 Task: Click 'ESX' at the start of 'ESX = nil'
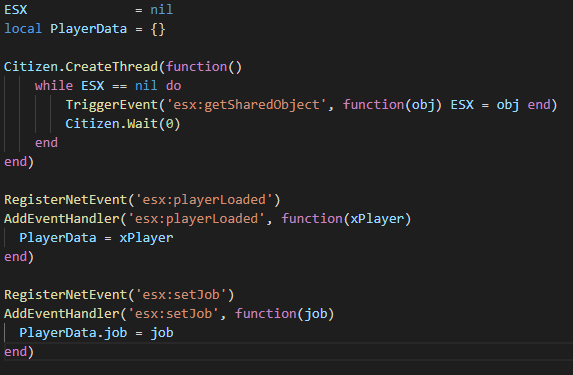(x=16, y=10)
